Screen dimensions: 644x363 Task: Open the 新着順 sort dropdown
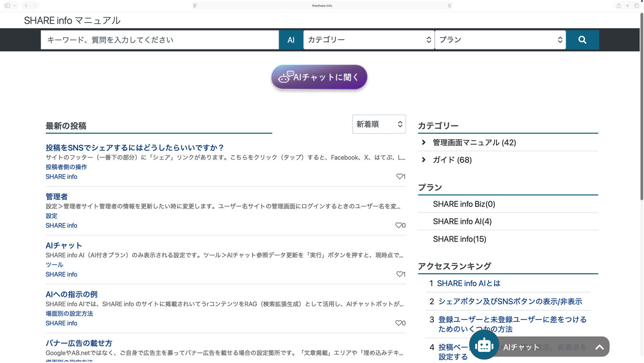click(379, 124)
